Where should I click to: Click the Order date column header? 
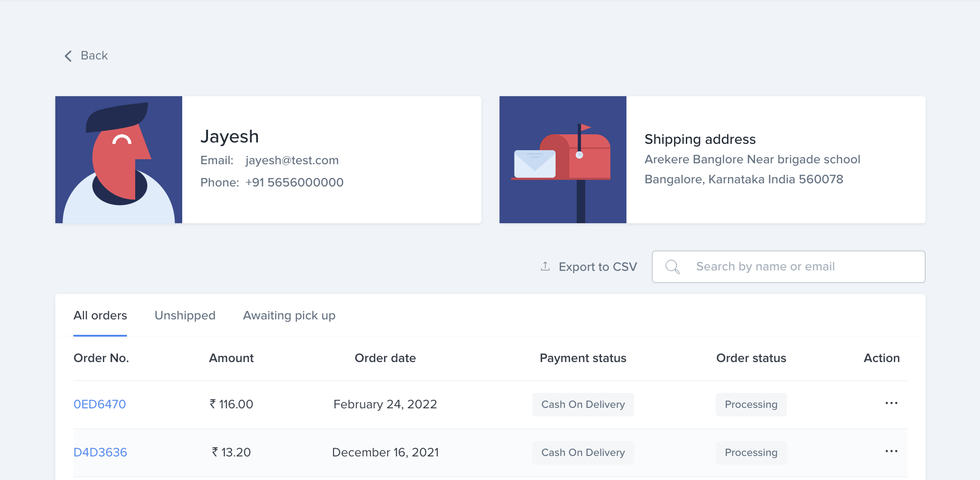coord(385,358)
